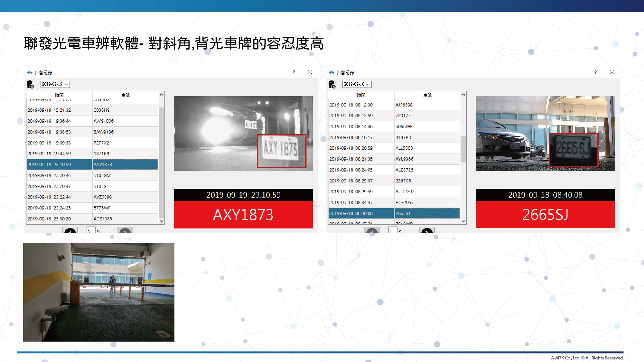Click greyed previous page arrow in right window
Image resolution: width=644 pixels, height=362 pixels.
click(x=372, y=230)
